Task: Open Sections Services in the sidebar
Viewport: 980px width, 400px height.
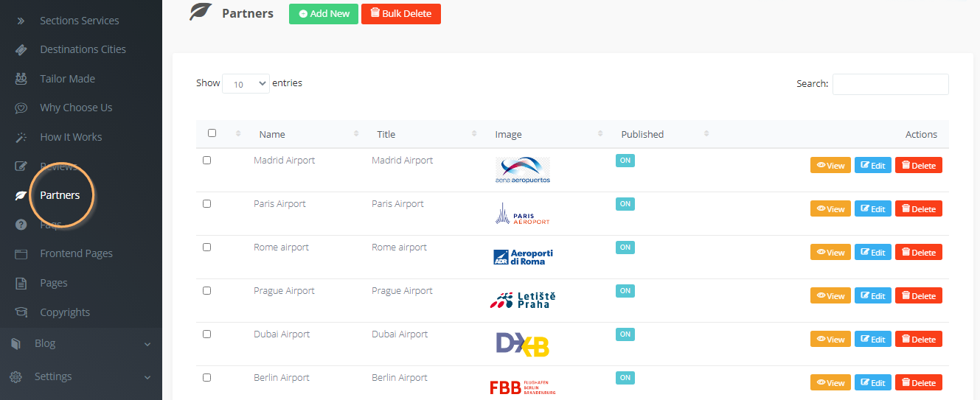Action: [x=79, y=21]
